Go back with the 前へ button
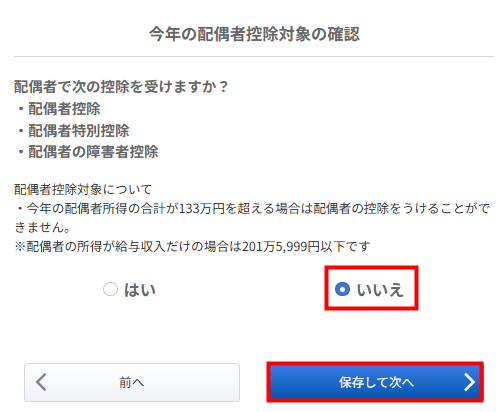 pyautogui.click(x=132, y=382)
